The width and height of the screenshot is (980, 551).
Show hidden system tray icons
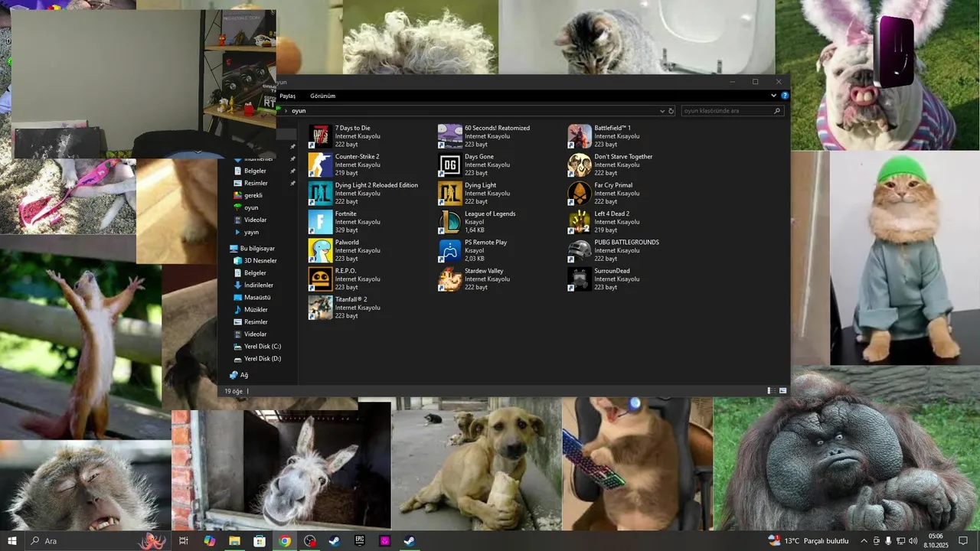coord(864,541)
